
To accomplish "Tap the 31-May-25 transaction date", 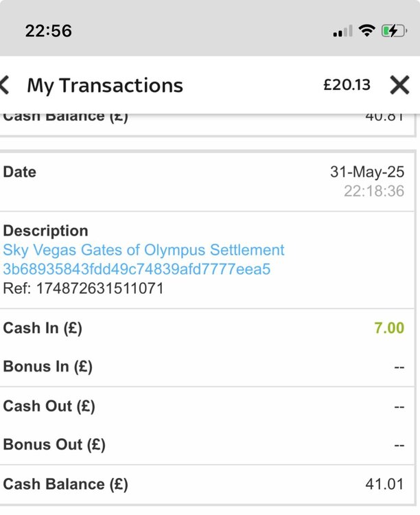I will click(367, 172).
